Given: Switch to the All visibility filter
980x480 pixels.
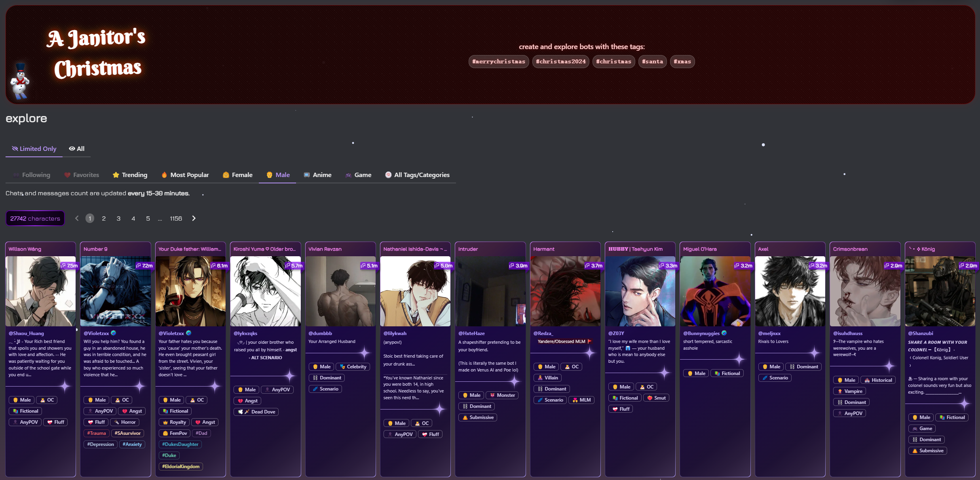Looking at the screenshot, I should click(77, 149).
